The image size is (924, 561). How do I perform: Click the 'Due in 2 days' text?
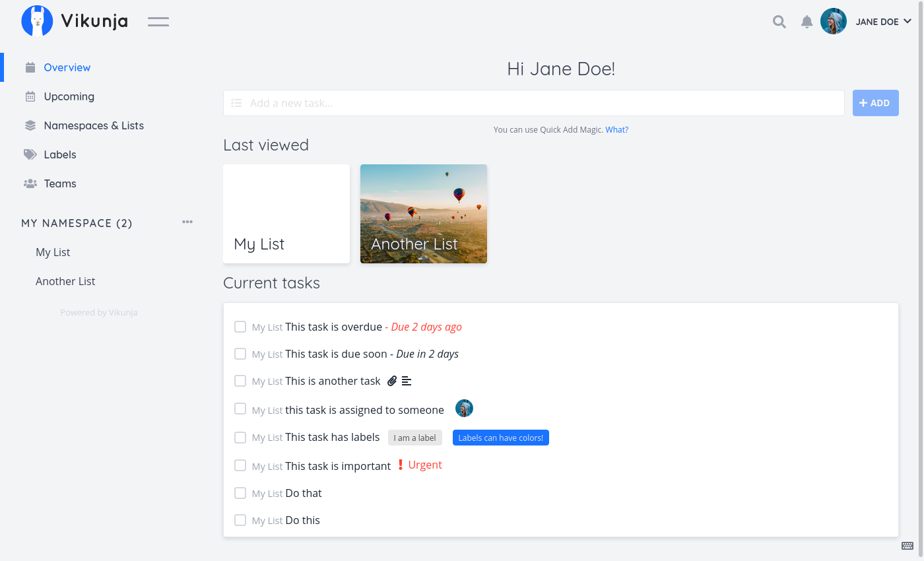click(428, 354)
